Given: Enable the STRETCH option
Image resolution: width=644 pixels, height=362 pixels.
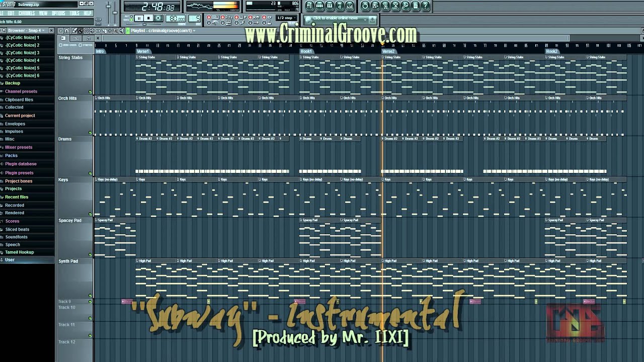Looking at the screenshot, I should click(86, 45).
